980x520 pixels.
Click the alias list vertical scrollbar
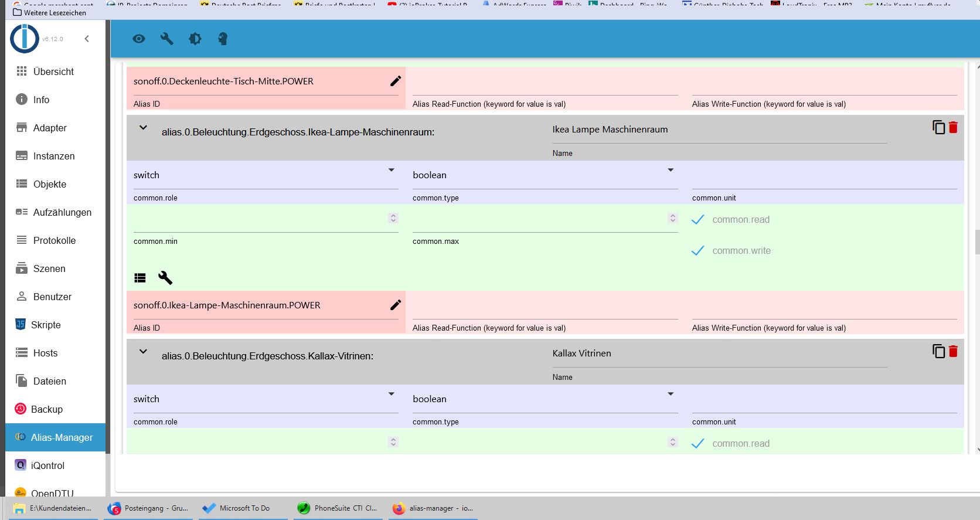(x=977, y=242)
